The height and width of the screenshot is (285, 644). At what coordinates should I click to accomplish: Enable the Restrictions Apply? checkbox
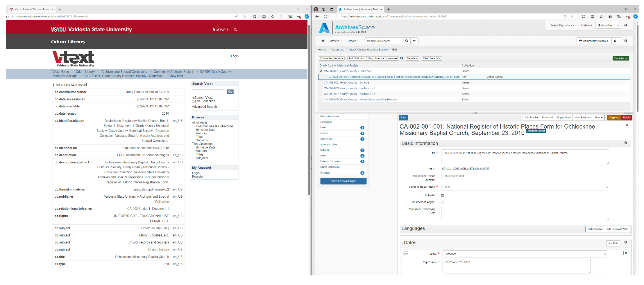point(442,202)
